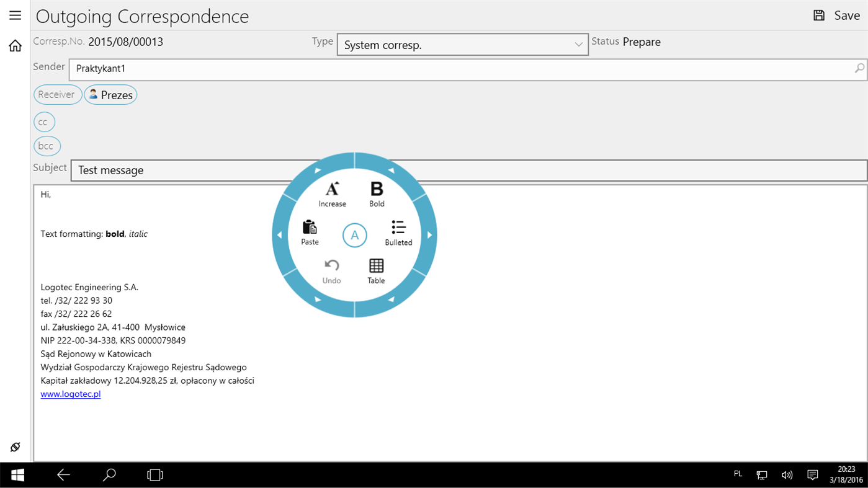Choose Bulleted list in radial menu

398,233
